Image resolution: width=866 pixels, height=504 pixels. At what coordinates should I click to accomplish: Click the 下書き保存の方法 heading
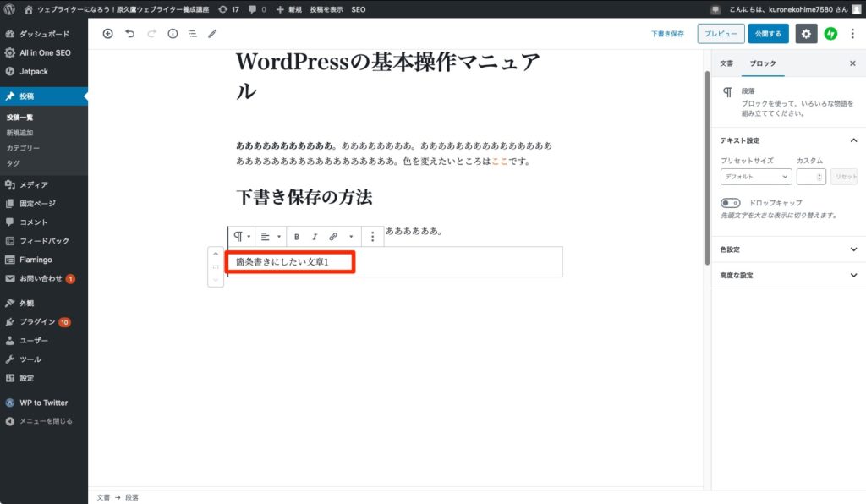click(x=304, y=197)
